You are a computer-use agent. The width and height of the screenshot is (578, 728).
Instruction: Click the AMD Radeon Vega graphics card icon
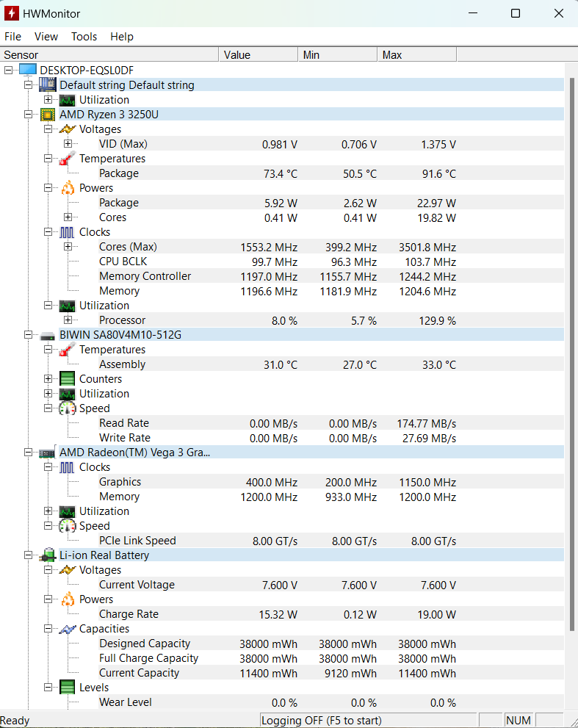[x=48, y=453]
